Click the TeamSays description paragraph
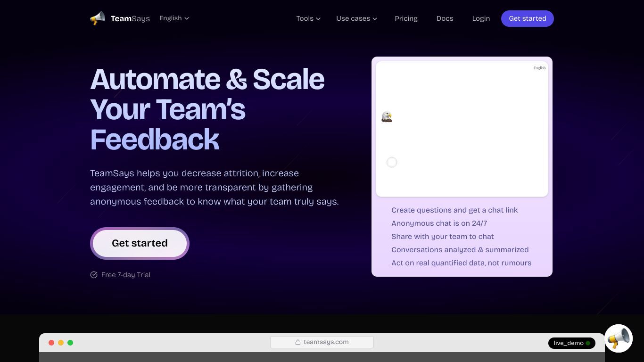The image size is (644, 362). pos(215,187)
